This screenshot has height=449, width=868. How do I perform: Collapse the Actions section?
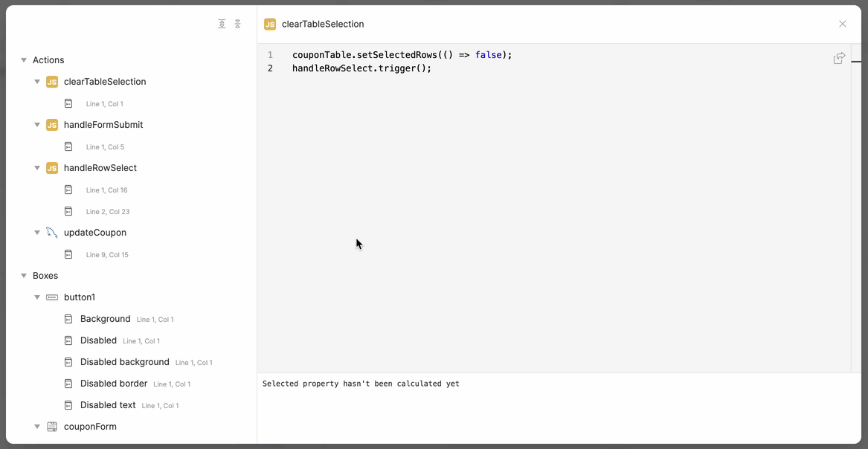pyautogui.click(x=24, y=60)
